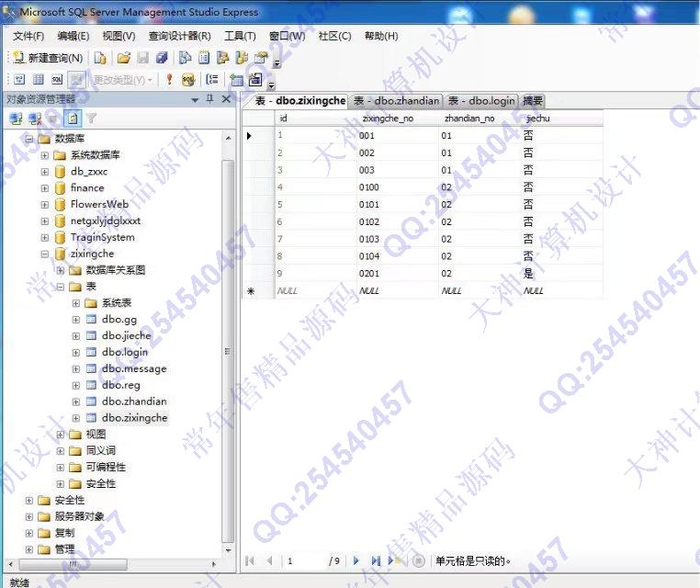Collapse the 数据库 node
Image resolution: width=700 pixels, height=588 pixels.
pyautogui.click(x=29, y=139)
